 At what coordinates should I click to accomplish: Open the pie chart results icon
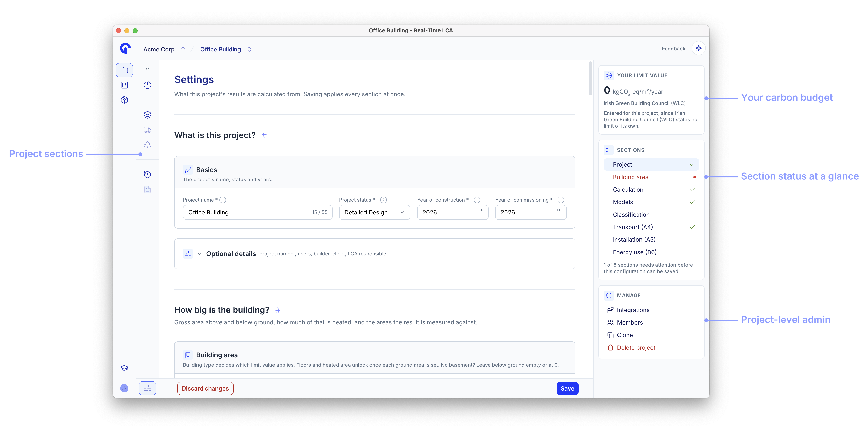click(x=147, y=85)
